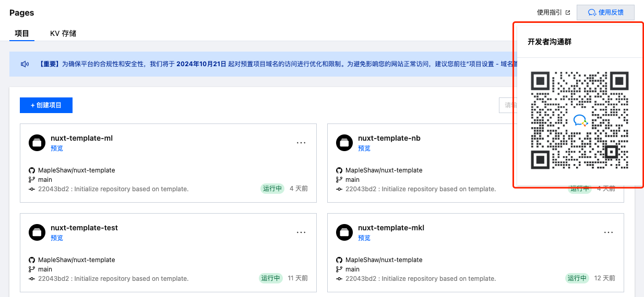Image resolution: width=644 pixels, height=297 pixels.
Task: Click the chat icon inside 使用反馈 button
Action: pos(592,13)
